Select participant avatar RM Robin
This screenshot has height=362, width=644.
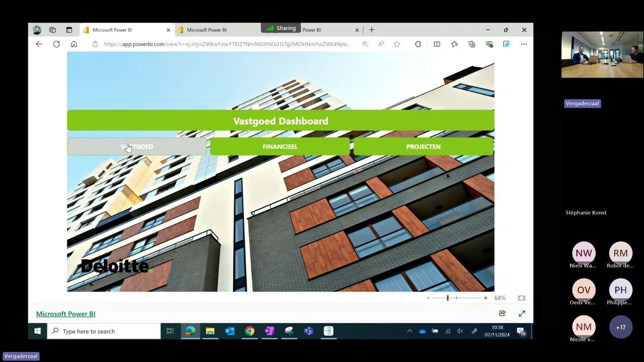[620, 253]
